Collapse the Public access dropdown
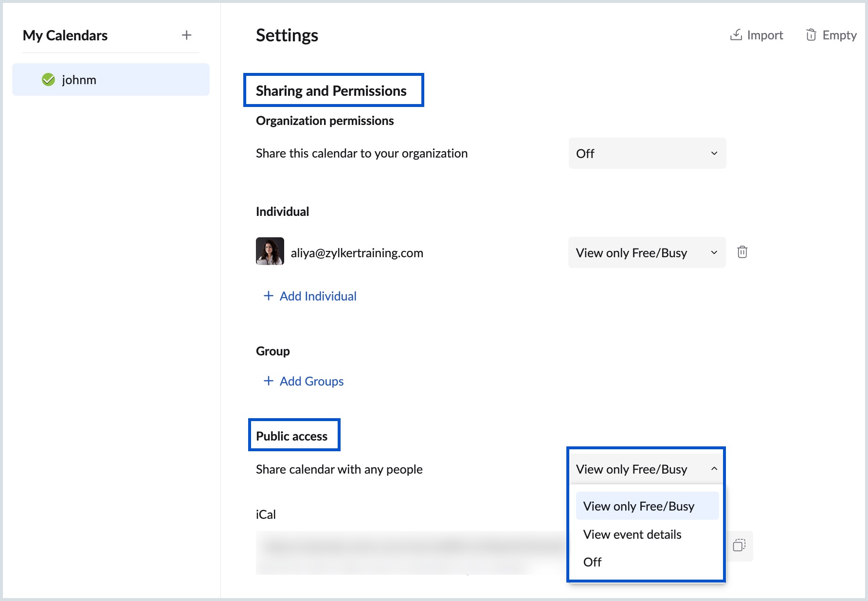The width and height of the screenshot is (868, 601). point(714,469)
